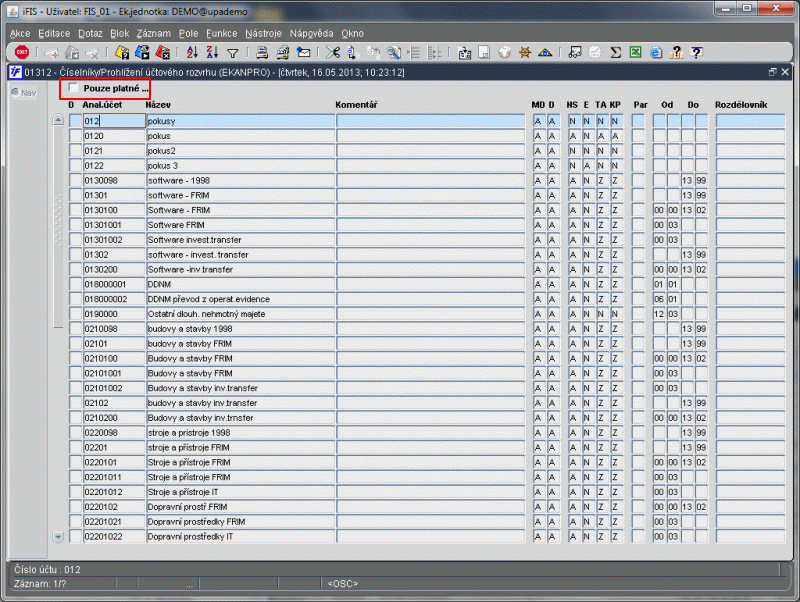Click account number '02101002'
Viewport: 800px width, 602px height.
(114, 388)
